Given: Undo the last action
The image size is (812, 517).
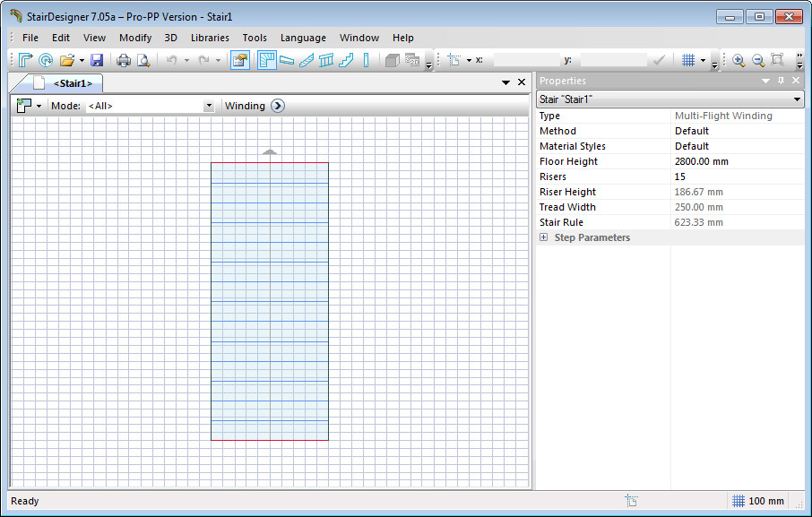Looking at the screenshot, I should (171, 60).
